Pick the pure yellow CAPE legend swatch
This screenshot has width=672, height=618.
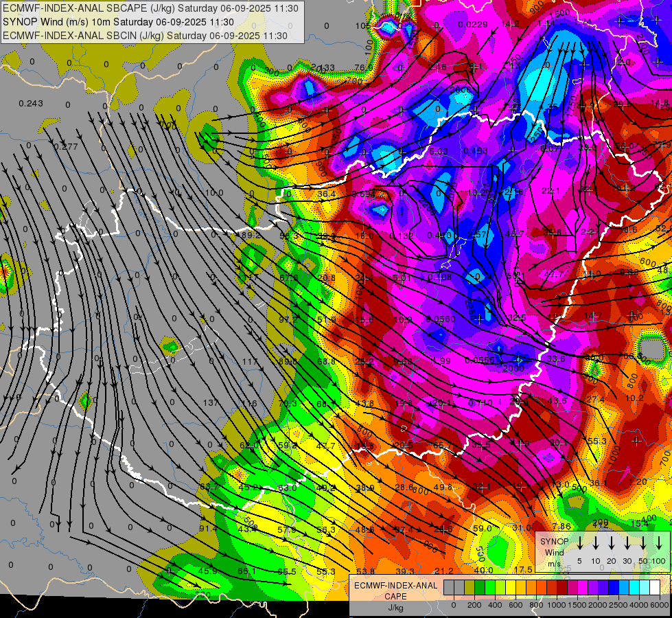[511, 587]
